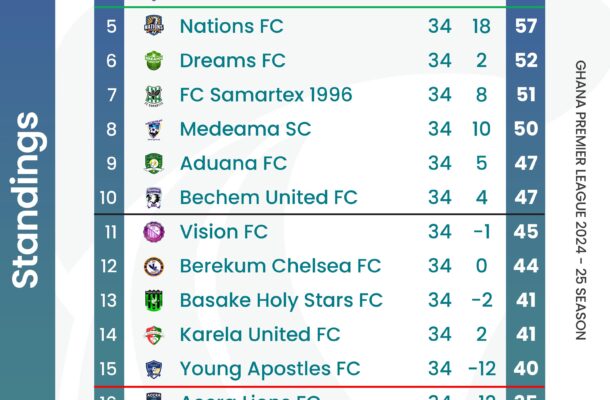Click Young Apostles FC's -12 goal difference

(482, 368)
